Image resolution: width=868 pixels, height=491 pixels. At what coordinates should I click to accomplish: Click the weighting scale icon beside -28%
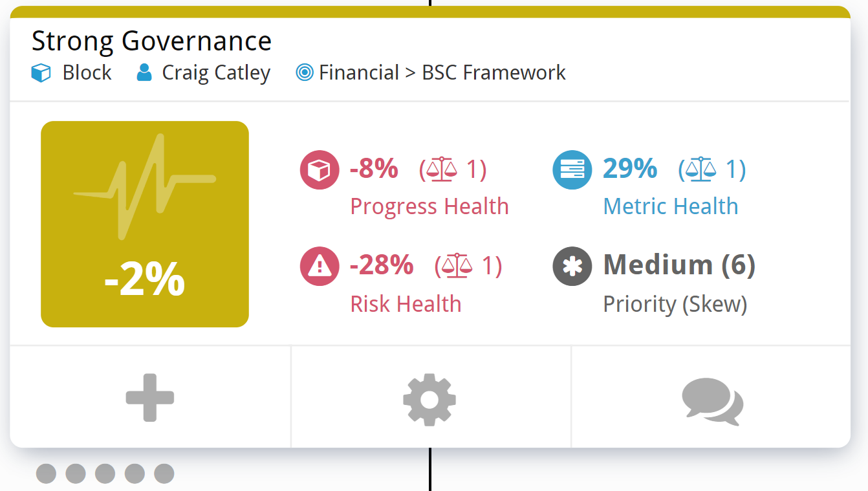point(457,266)
